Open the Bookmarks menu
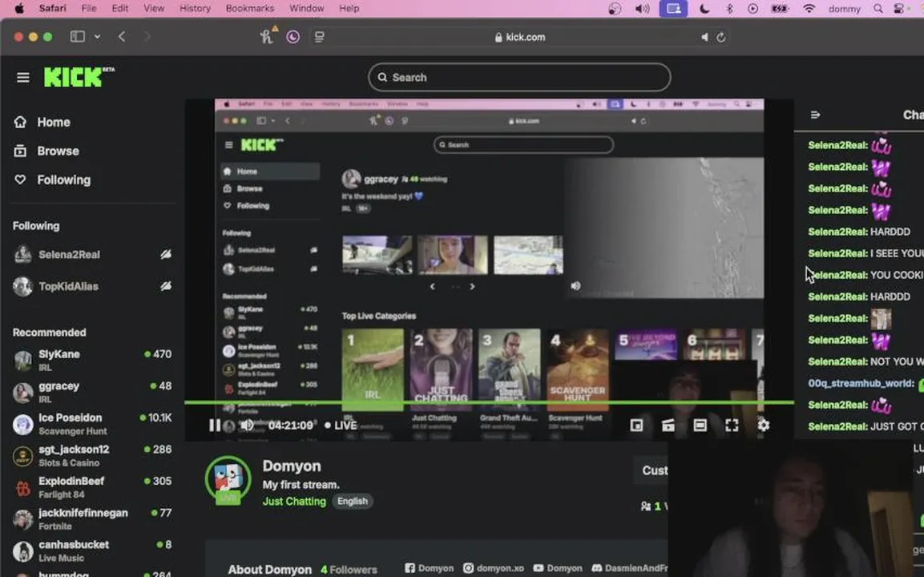Viewport: 924px width, 577px height. click(x=250, y=8)
